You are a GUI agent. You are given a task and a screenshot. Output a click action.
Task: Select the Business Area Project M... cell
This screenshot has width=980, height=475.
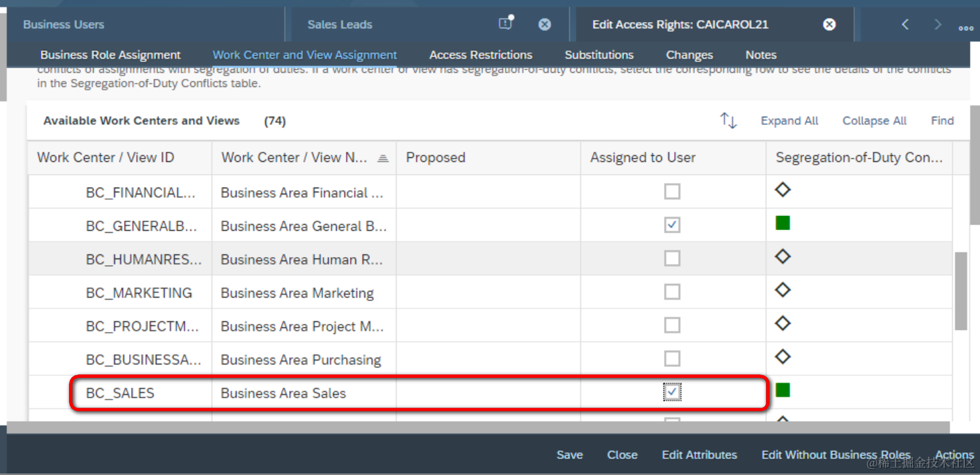point(304,327)
